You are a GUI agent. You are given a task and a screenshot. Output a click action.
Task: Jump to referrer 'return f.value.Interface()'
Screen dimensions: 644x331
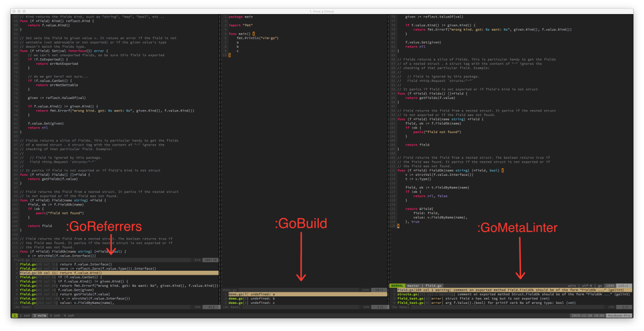tap(86, 264)
